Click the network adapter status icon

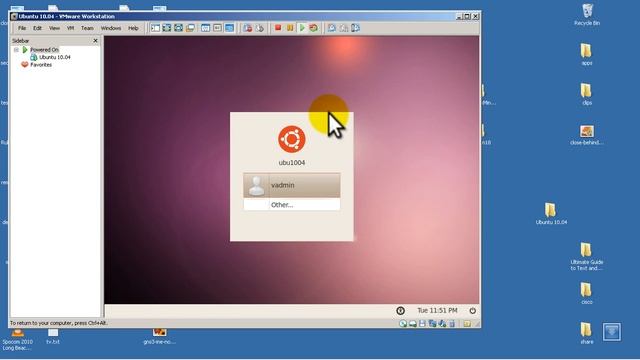pyautogui.click(x=432, y=324)
